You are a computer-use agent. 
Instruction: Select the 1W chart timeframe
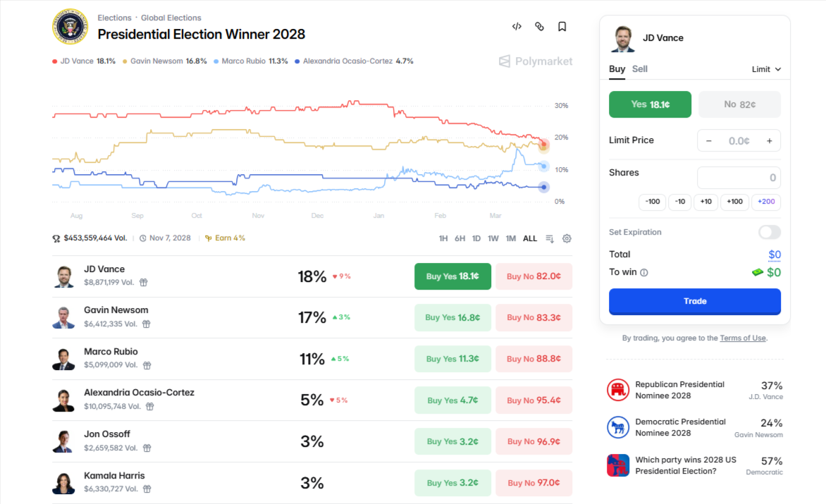pyautogui.click(x=493, y=238)
